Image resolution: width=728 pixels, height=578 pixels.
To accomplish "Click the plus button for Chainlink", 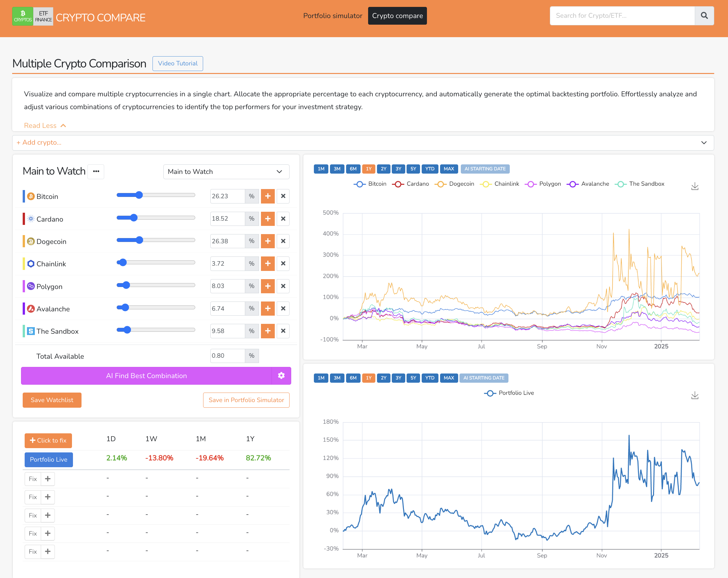I will coord(268,263).
